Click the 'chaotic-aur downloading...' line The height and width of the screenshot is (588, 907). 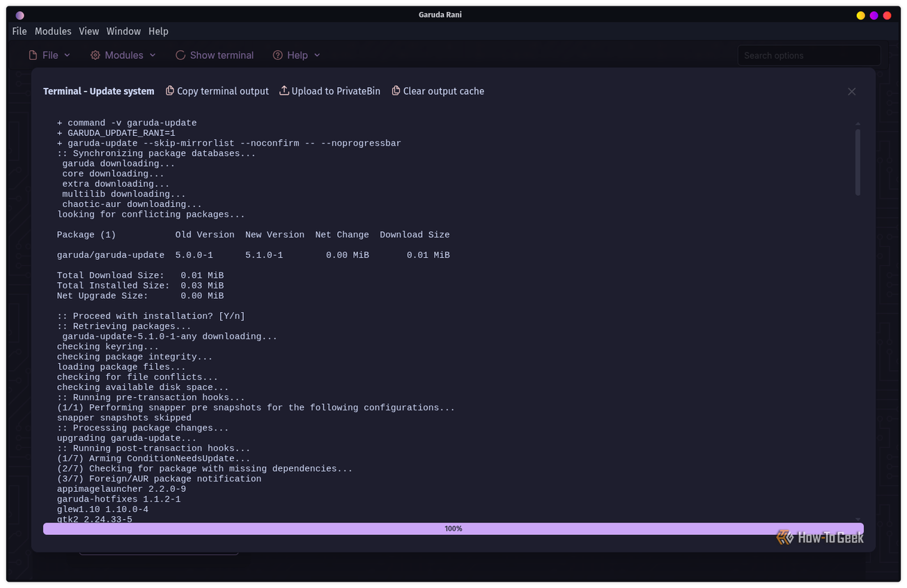tap(132, 205)
